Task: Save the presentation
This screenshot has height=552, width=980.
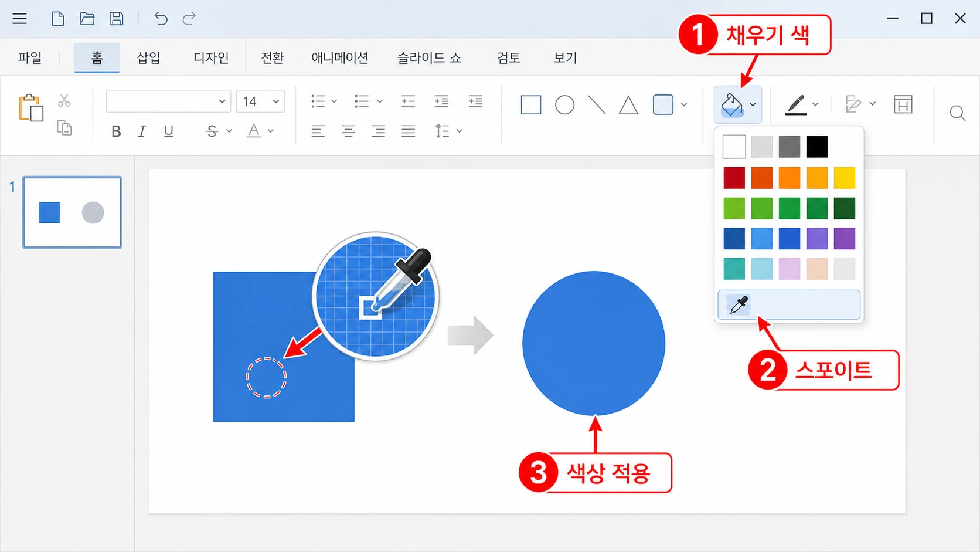Action: [x=117, y=19]
